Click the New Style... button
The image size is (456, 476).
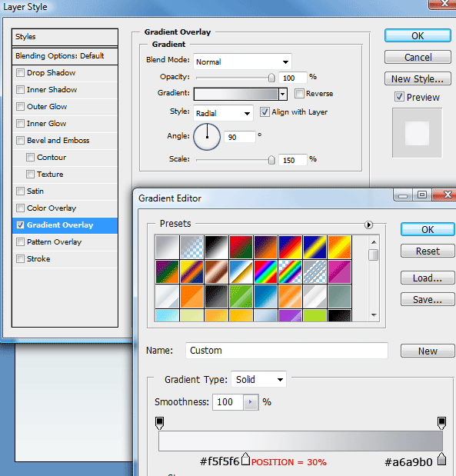(x=418, y=79)
